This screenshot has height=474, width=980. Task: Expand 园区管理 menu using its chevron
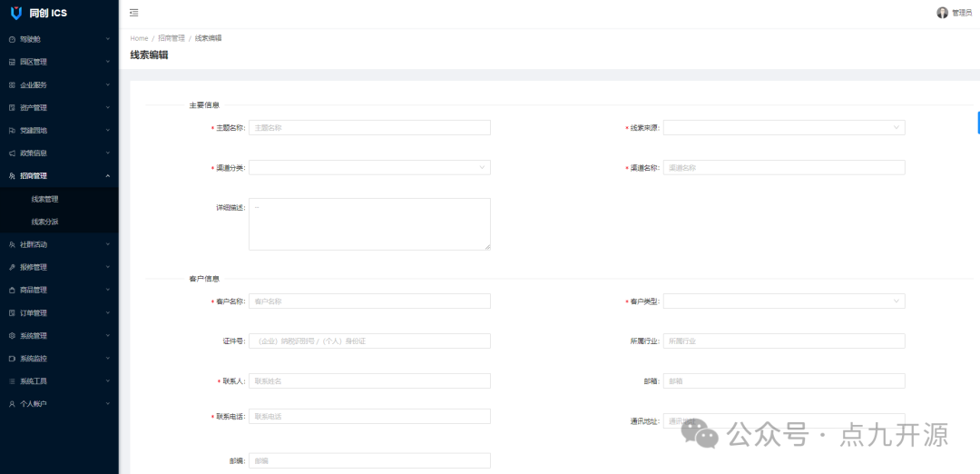(107, 61)
